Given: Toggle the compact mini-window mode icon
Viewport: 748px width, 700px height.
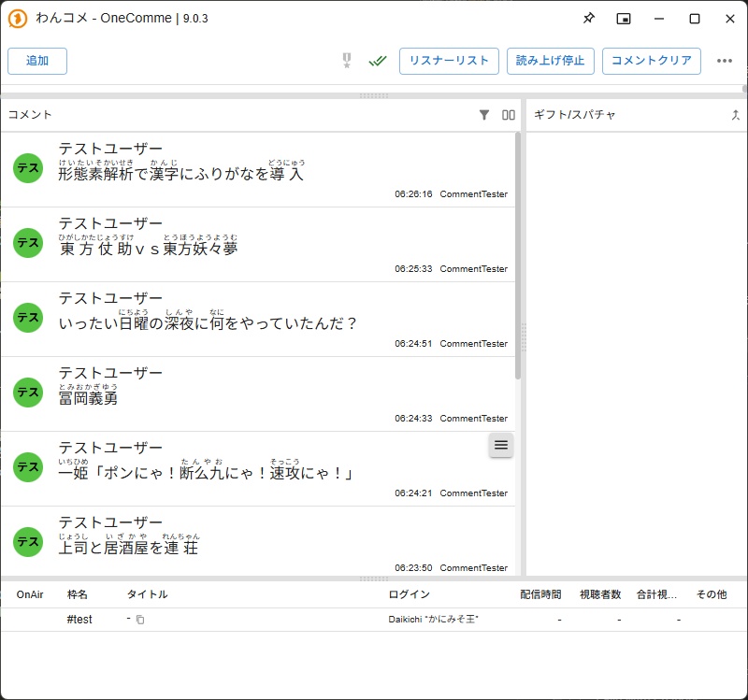Looking at the screenshot, I should (624, 19).
